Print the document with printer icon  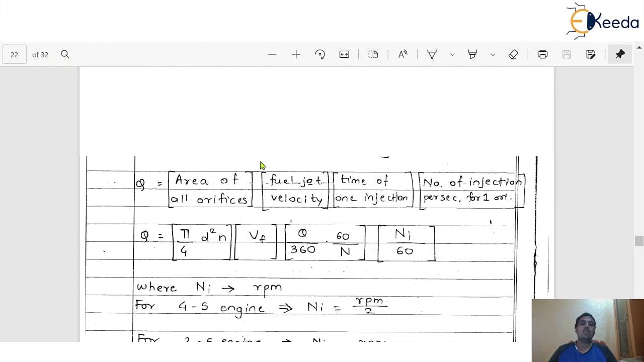click(x=542, y=54)
